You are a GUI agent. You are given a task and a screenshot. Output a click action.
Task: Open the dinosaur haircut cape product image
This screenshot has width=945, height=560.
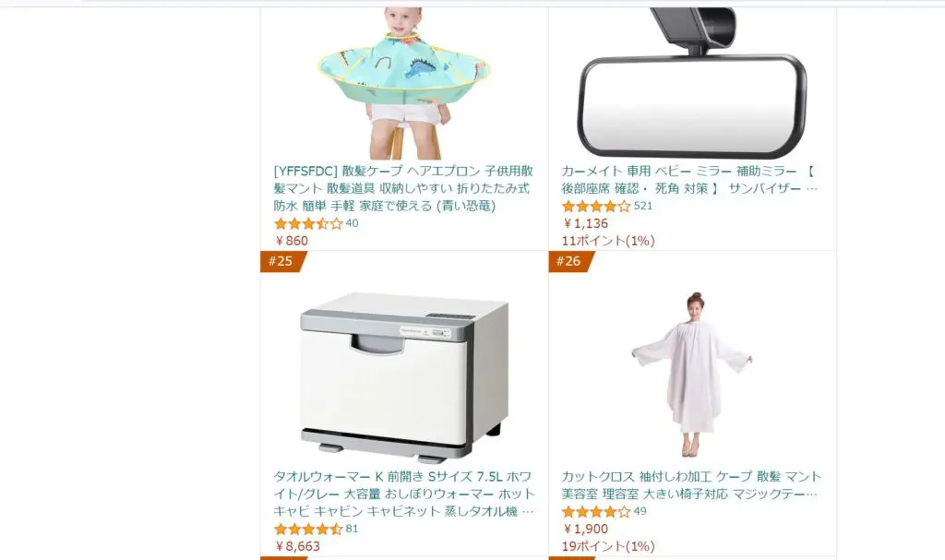404,84
